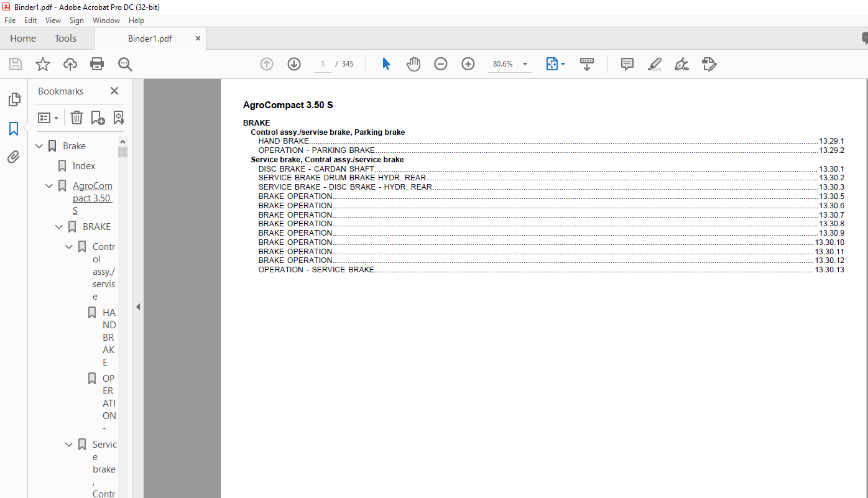Click the page number field
This screenshot has height=498, width=868.
pyautogui.click(x=323, y=64)
